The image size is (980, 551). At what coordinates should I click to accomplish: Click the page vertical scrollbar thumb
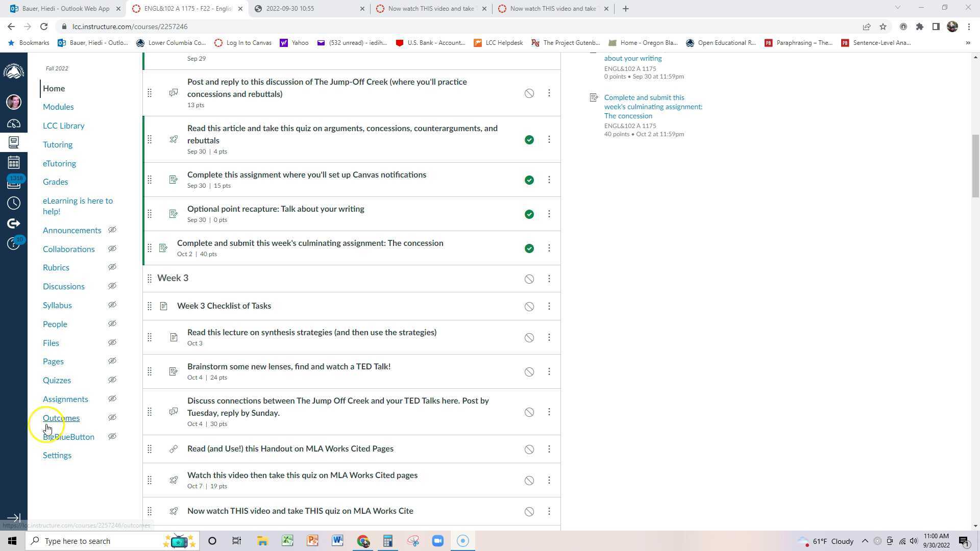pos(975,166)
